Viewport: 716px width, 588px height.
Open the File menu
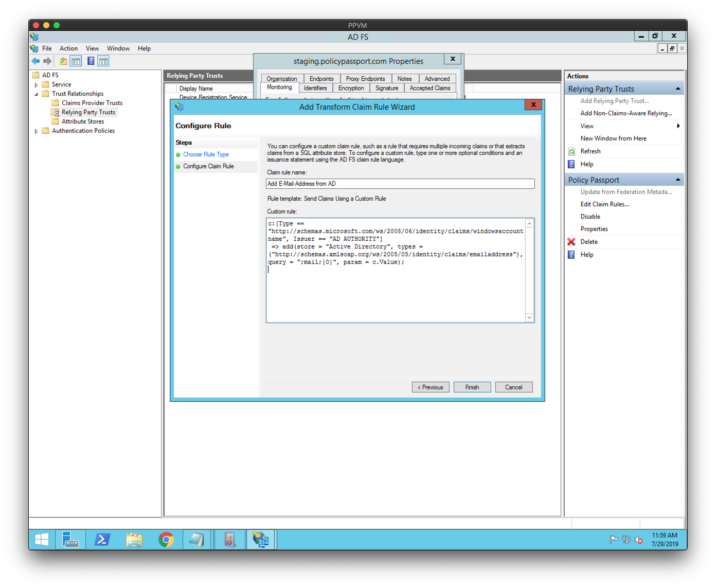[x=47, y=48]
